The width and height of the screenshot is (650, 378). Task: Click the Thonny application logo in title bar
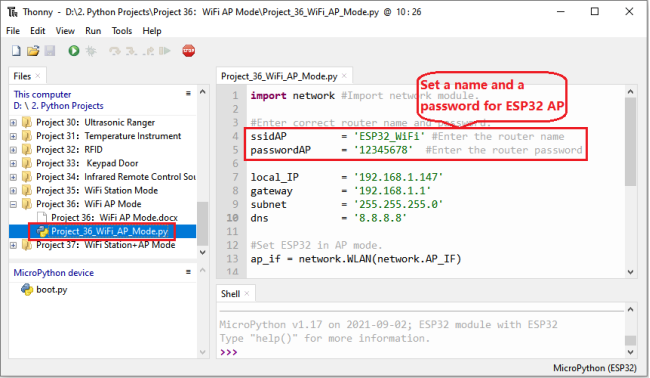point(13,12)
